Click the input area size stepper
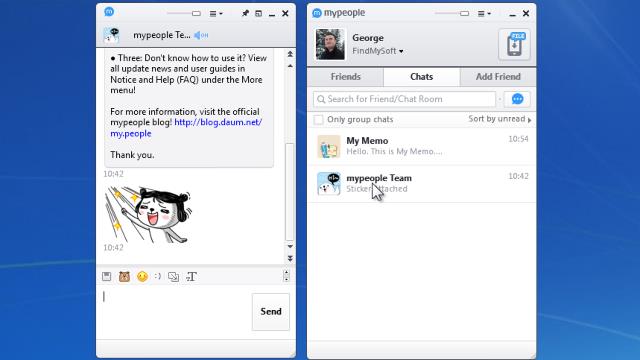The image size is (640, 360). pos(286,276)
